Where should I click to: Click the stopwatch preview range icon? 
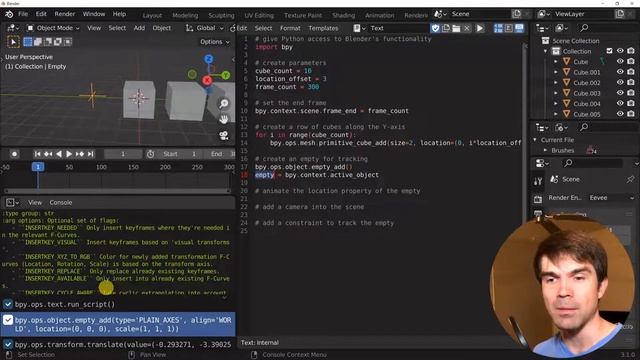tap(150, 154)
